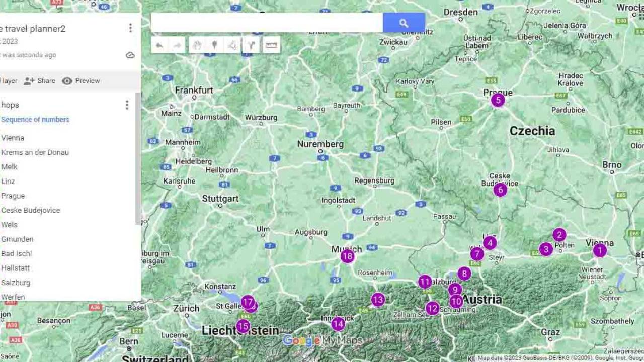The height and width of the screenshot is (362, 644).
Task: Pick the Add marker pin tool
Action: pos(214,45)
